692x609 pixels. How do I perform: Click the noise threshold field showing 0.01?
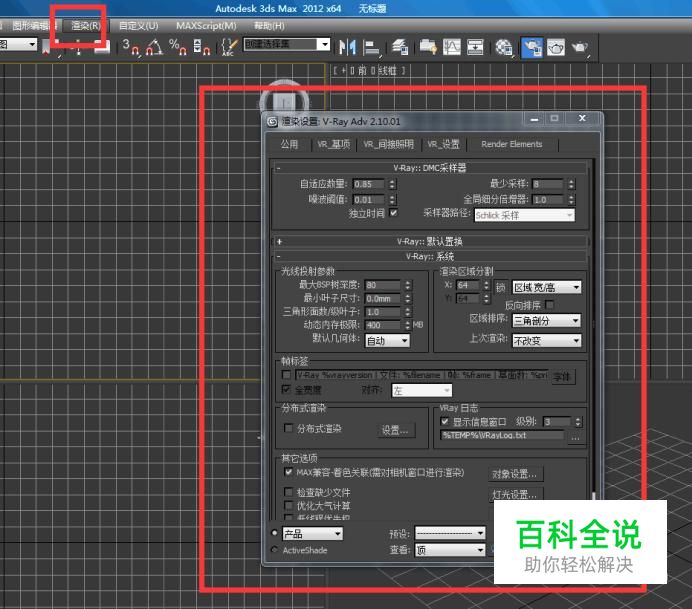pyautogui.click(x=369, y=200)
